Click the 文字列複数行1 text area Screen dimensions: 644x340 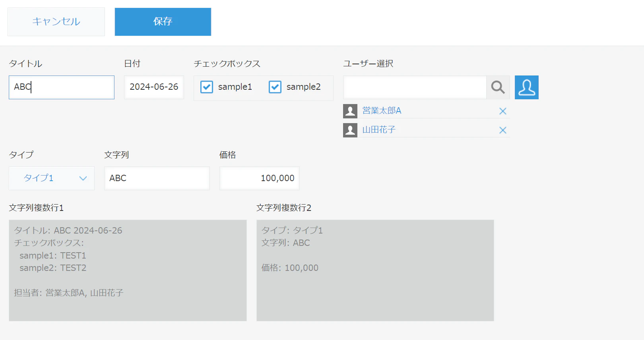pos(128,270)
